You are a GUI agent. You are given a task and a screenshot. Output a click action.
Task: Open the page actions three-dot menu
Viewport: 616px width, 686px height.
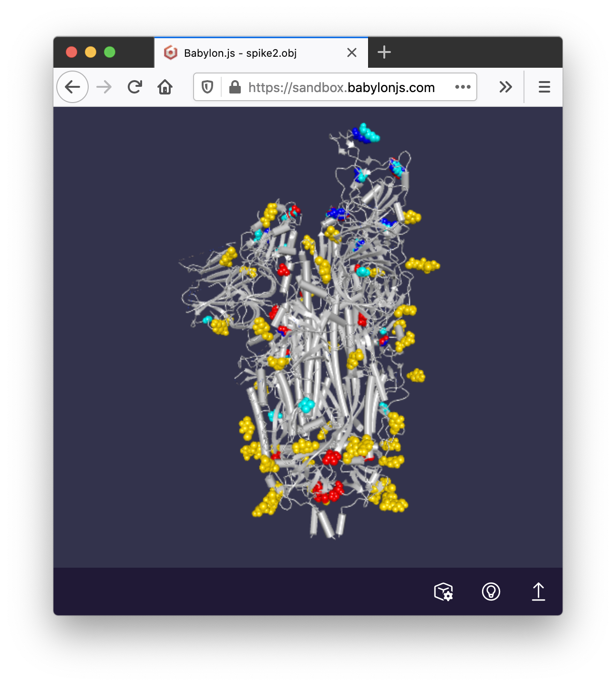pos(462,87)
